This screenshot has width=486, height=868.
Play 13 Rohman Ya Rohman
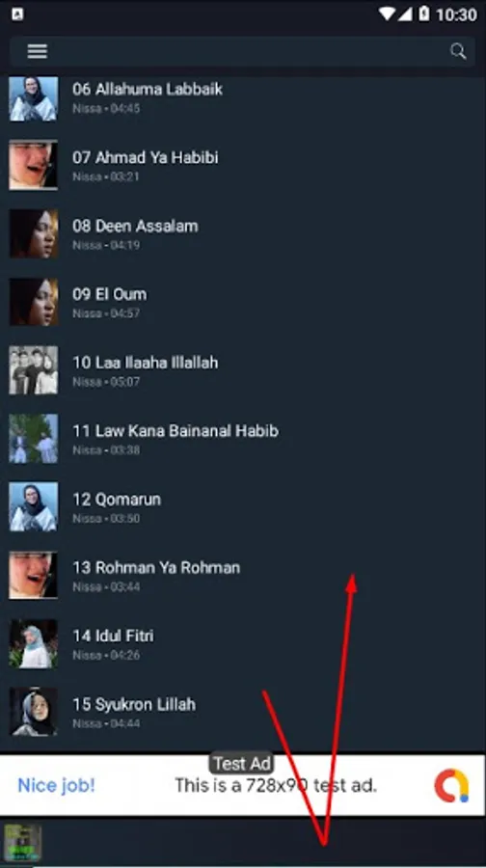point(243,575)
